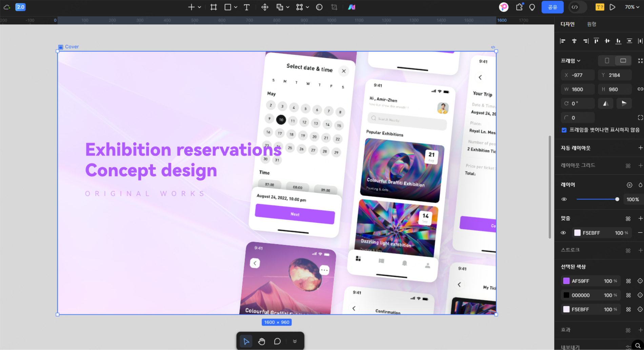The height and width of the screenshot is (350, 644).
Task: Click the width input showing 1600
Action: pyautogui.click(x=578, y=89)
